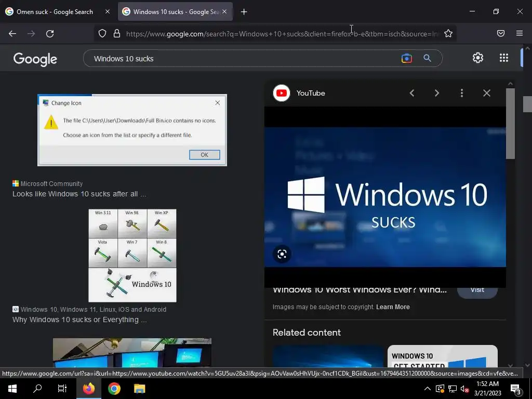This screenshot has height=399, width=532.
Task: Open Change Icon dialog image result
Action: click(132, 130)
